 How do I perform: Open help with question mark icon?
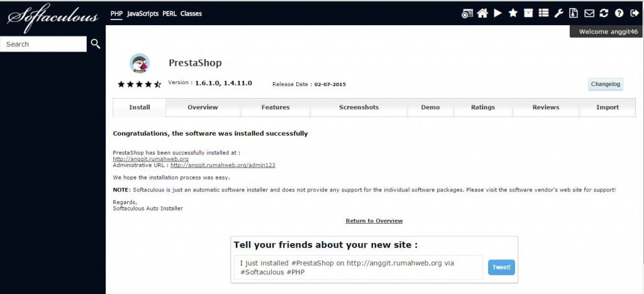619,13
